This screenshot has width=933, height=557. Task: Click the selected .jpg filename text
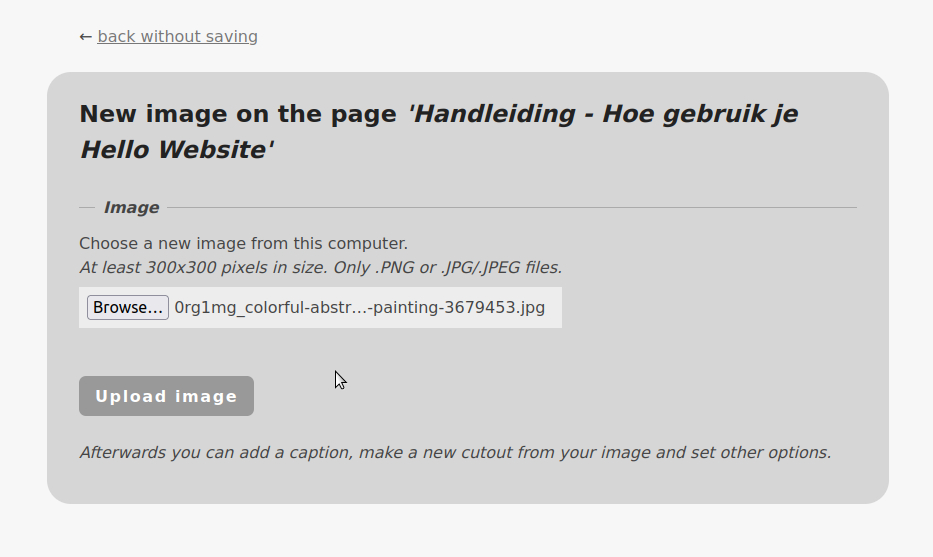[359, 307]
